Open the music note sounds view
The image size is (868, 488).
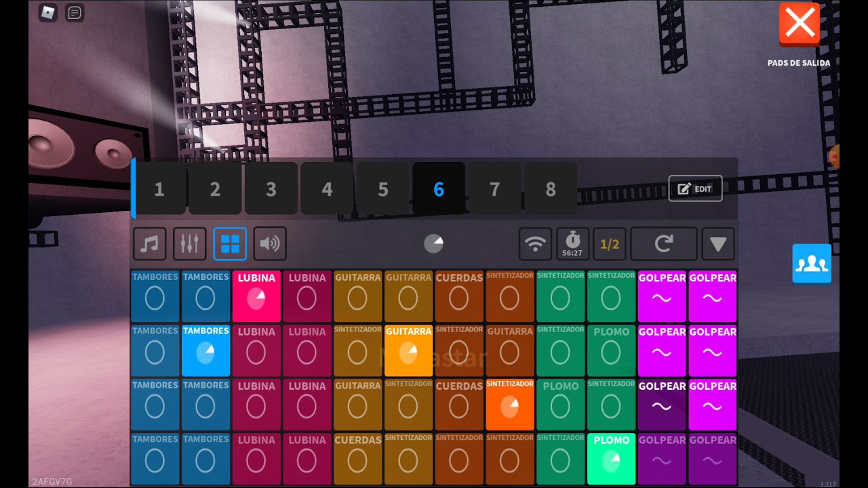coord(150,244)
